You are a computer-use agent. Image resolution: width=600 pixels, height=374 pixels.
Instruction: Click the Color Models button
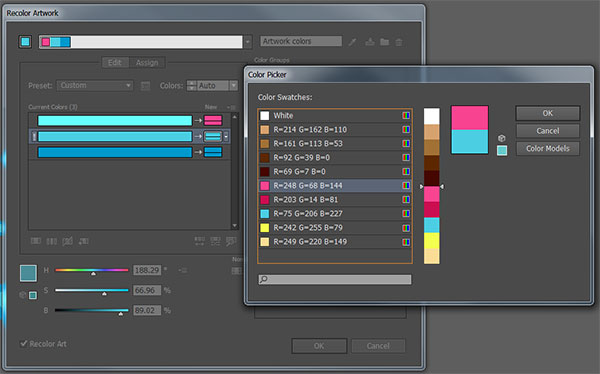[548, 149]
